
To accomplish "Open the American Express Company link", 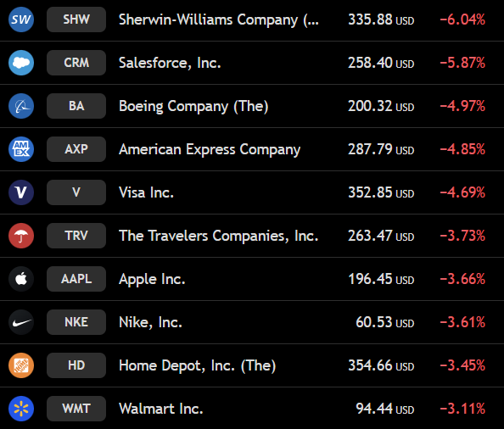I will (x=210, y=149).
